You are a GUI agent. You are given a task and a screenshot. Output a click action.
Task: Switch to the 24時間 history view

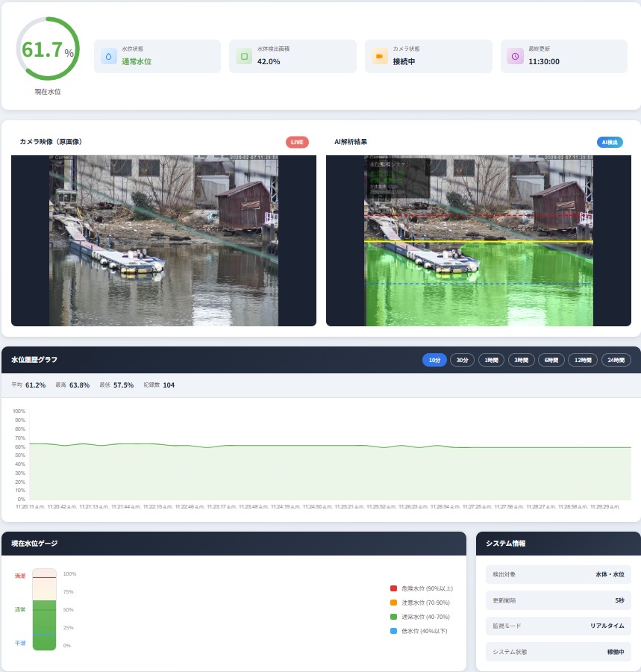click(616, 360)
